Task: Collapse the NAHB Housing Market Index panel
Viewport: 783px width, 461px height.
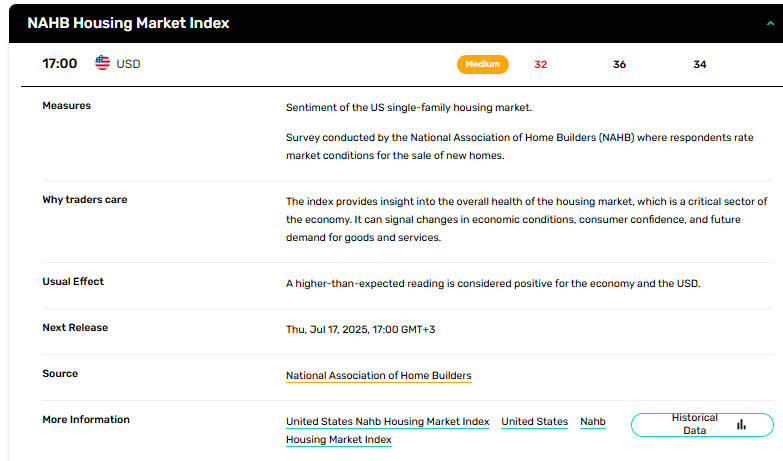Action: point(770,23)
